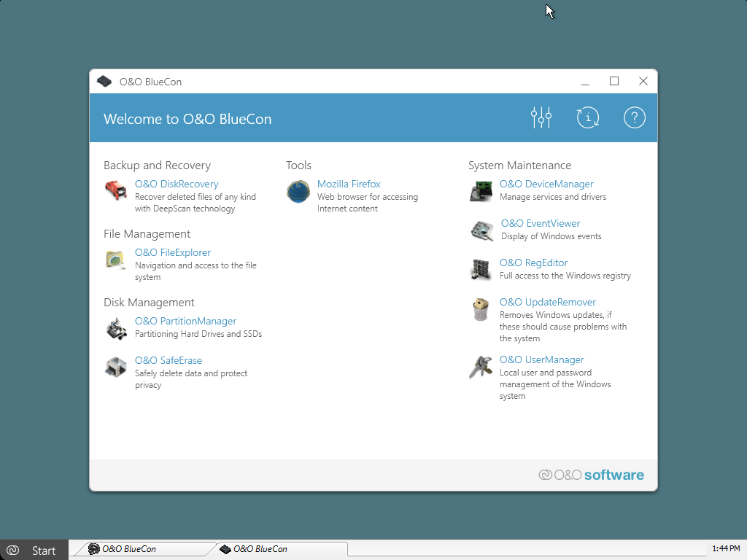Click the 1:44 PM taskbar clock

(726, 548)
